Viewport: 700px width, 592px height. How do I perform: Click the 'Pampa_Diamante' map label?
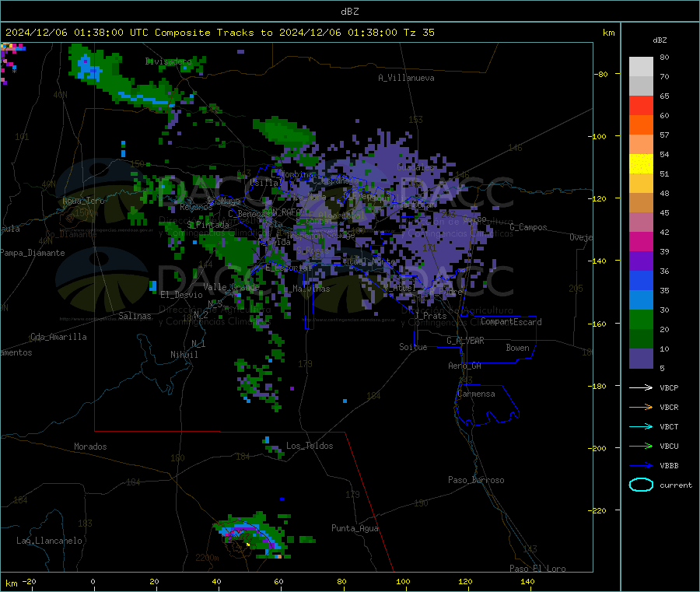point(32,253)
